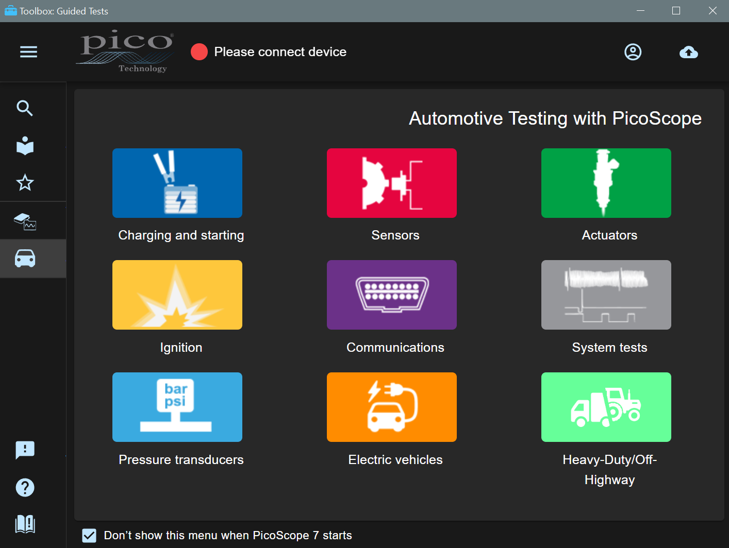Open the waveform library icon in sidebar

tap(25, 222)
